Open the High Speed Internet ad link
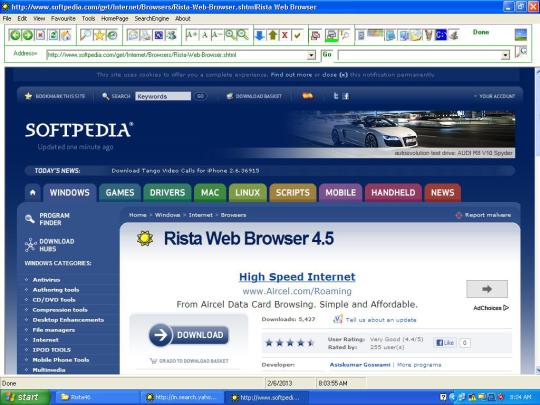540x405 pixels. click(x=297, y=277)
